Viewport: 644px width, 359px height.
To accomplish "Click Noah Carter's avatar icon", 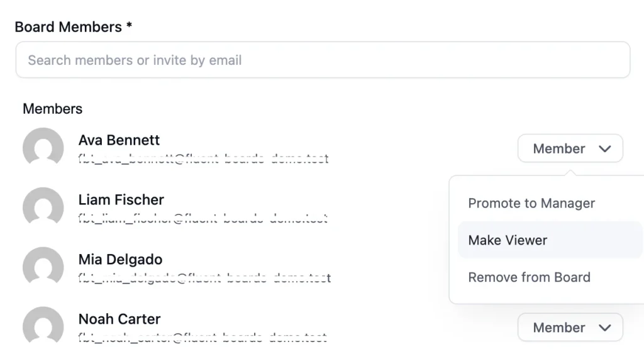I will [43, 325].
